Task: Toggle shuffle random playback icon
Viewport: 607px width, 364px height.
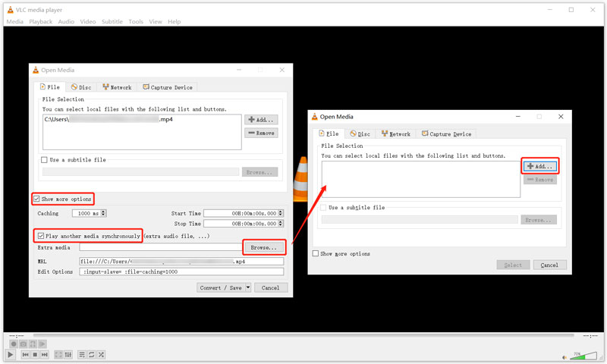Action: [x=101, y=354]
